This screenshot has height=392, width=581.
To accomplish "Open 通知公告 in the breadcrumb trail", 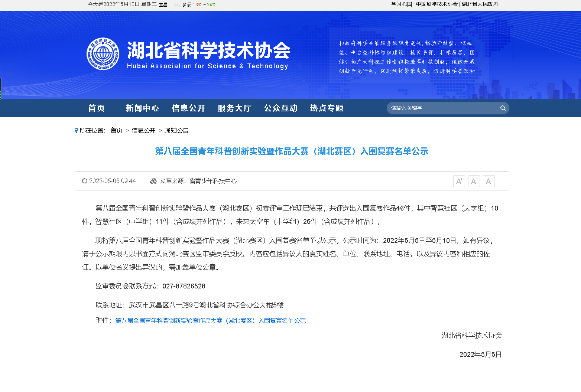I will tap(176, 130).
